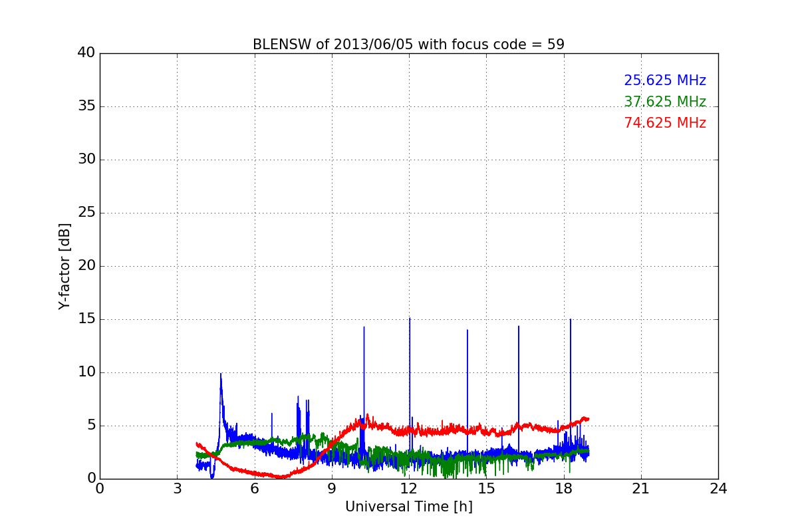Click the x-axis tick label 6
The width and height of the screenshot is (798, 532).
click(254, 489)
